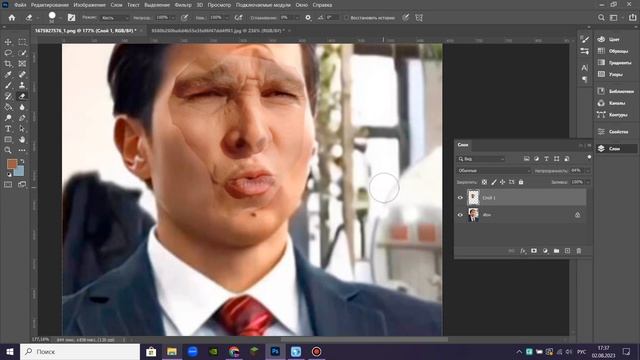Viewport: 640px width, 360px height.
Task: Select the Zoom tool in toolbar
Action: [x=8, y=150]
